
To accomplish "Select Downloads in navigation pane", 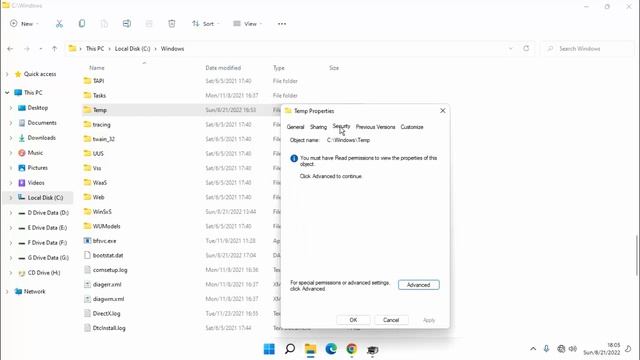I will tap(41, 138).
